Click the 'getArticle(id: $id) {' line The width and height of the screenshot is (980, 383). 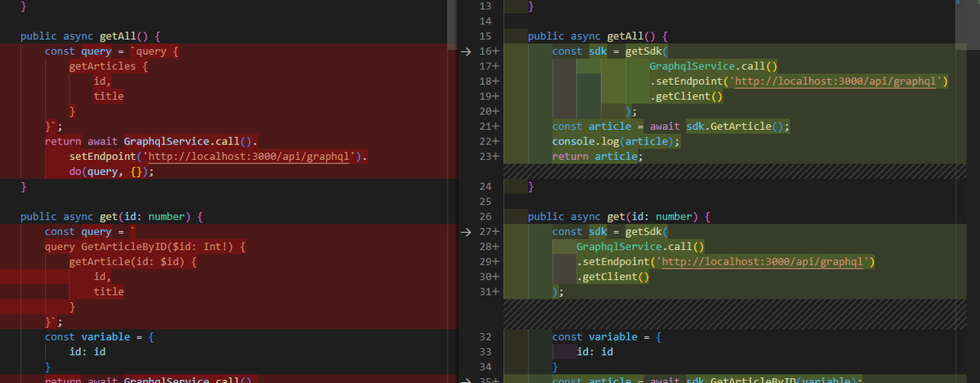coord(134,261)
